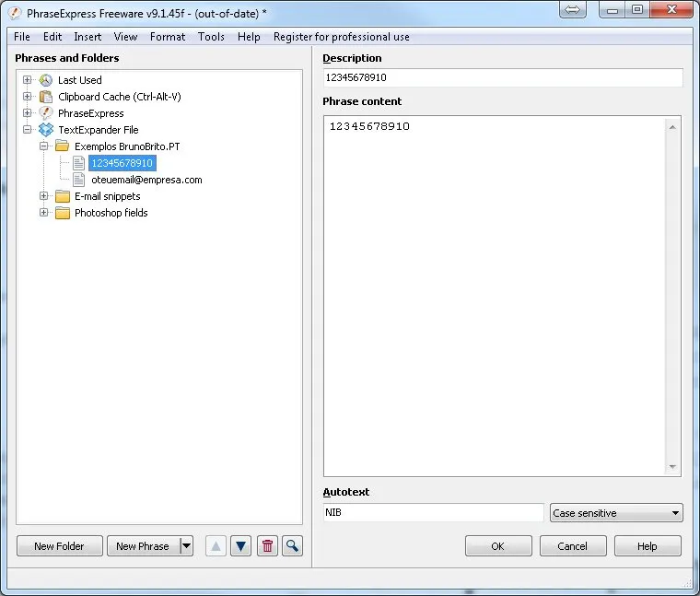Select the Exemplos BrunoBrito.PT label
Viewport: 700px width, 596px height.
point(127,146)
